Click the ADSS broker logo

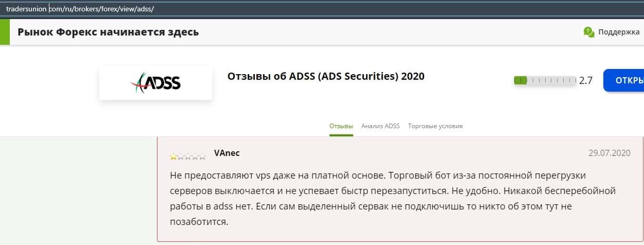coord(155,82)
